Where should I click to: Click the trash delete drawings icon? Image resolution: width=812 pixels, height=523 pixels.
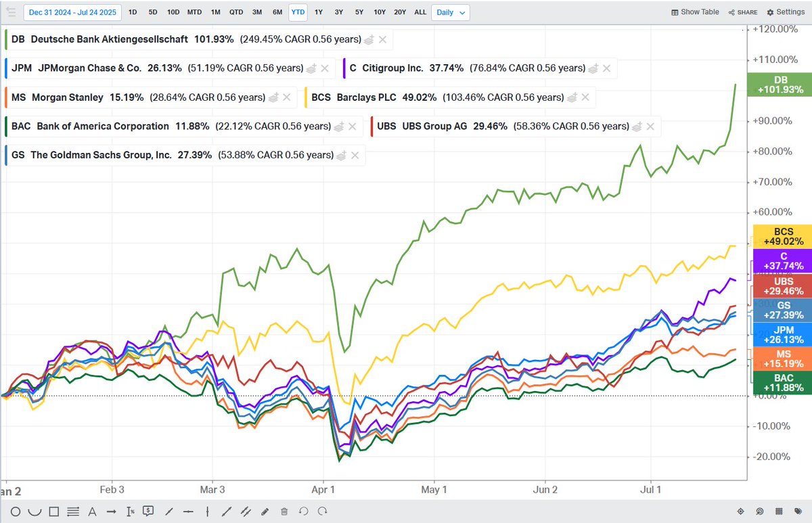[284, 511]
